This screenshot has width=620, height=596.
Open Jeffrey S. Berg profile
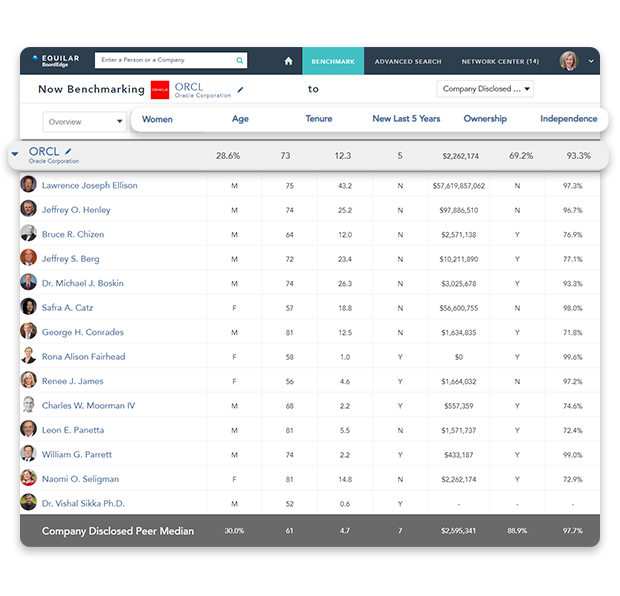pos(70,259)
